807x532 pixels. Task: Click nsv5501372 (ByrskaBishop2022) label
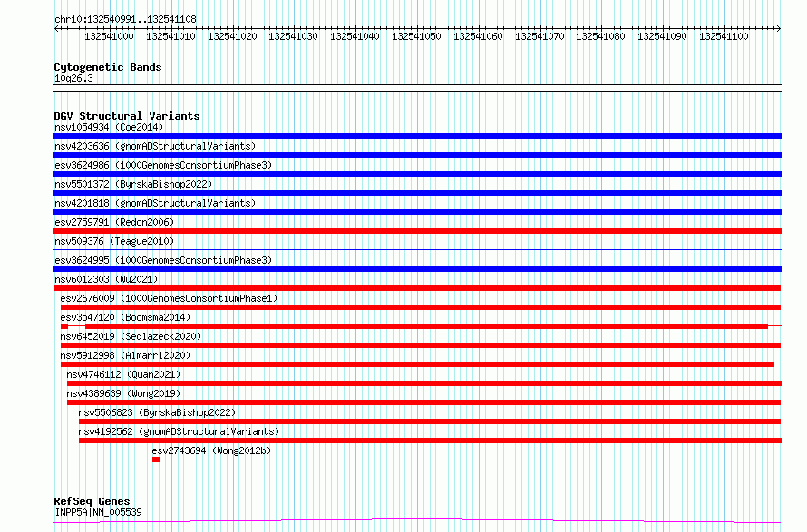pos(133,184)
